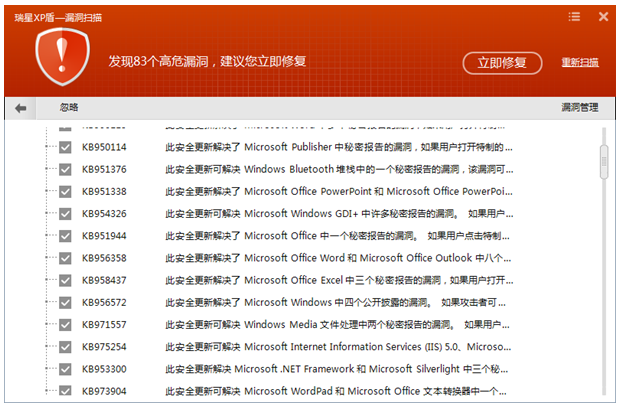
Task: Toggle the KB951376 checkbox
Action: (x=65, y=169)
